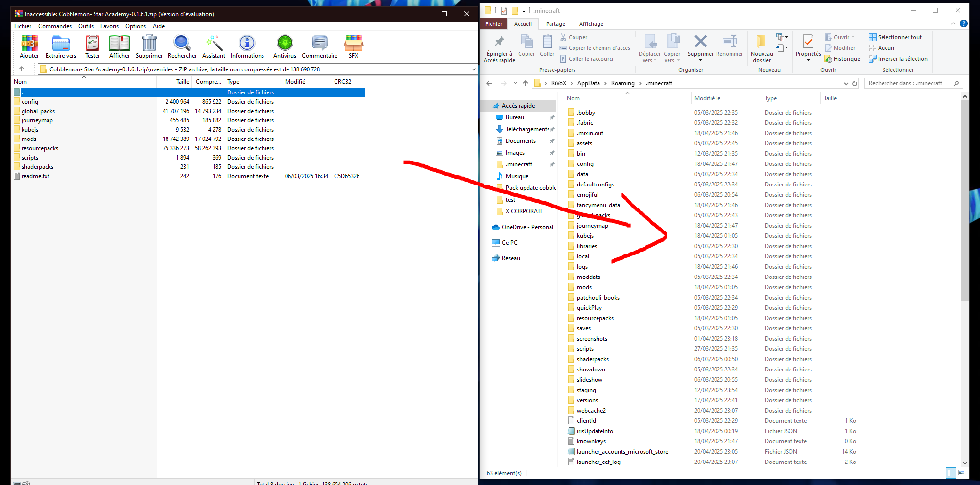Viewport: 980px width, 485px height.
Task: Open the Explorer address bar history dropdown
Action: pos(846,83)
